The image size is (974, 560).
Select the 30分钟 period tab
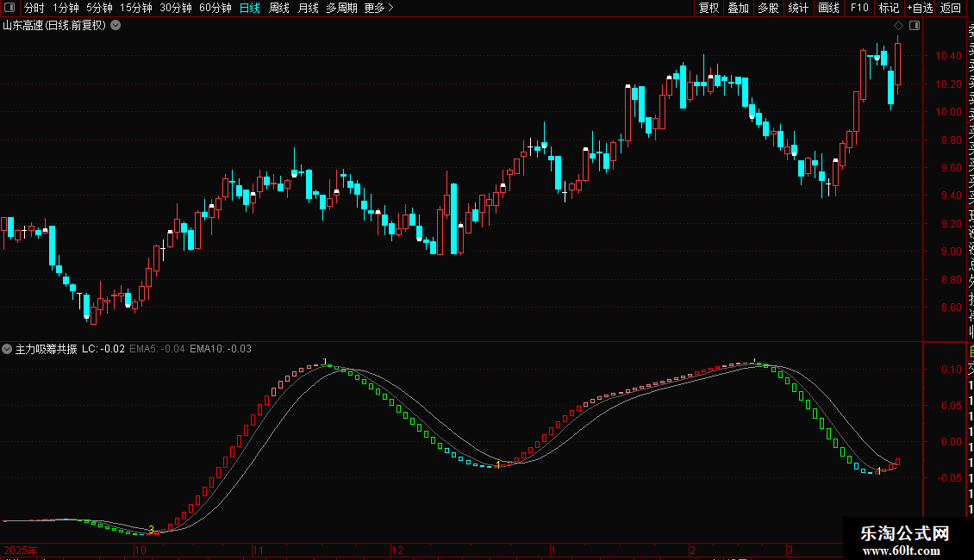pyautogui.click(x=176, y=8)
